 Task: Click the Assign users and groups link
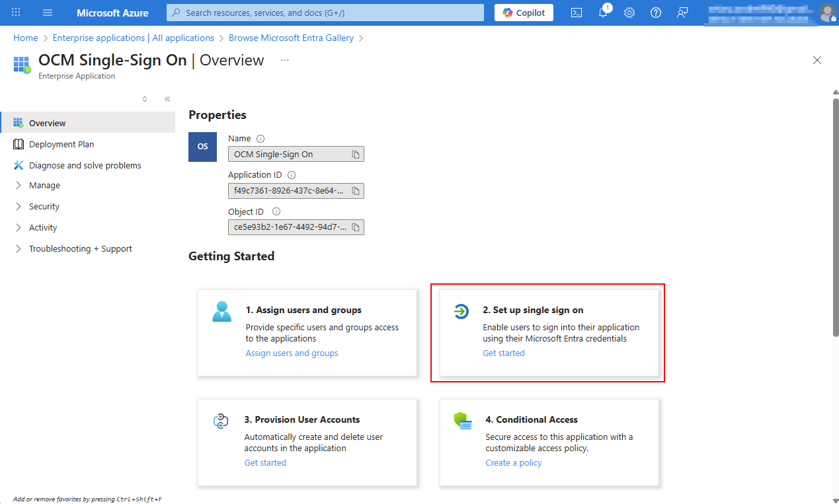292,353
